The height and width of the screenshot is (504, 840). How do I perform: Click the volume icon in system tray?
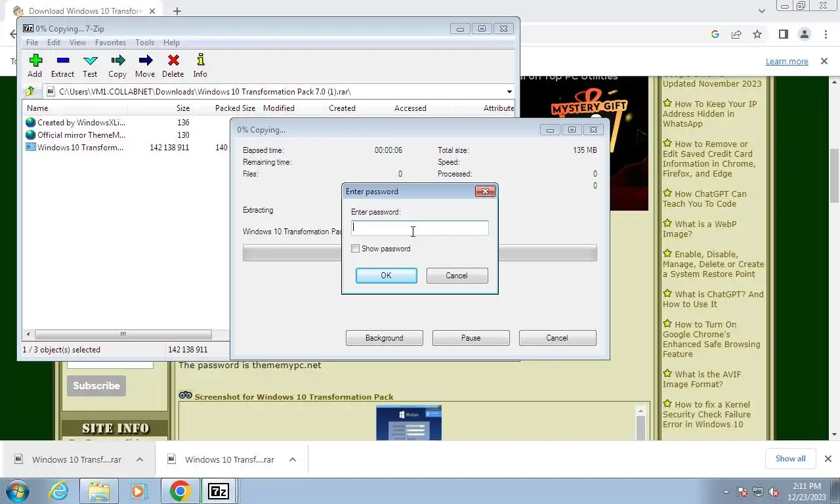tap(774, 492)
